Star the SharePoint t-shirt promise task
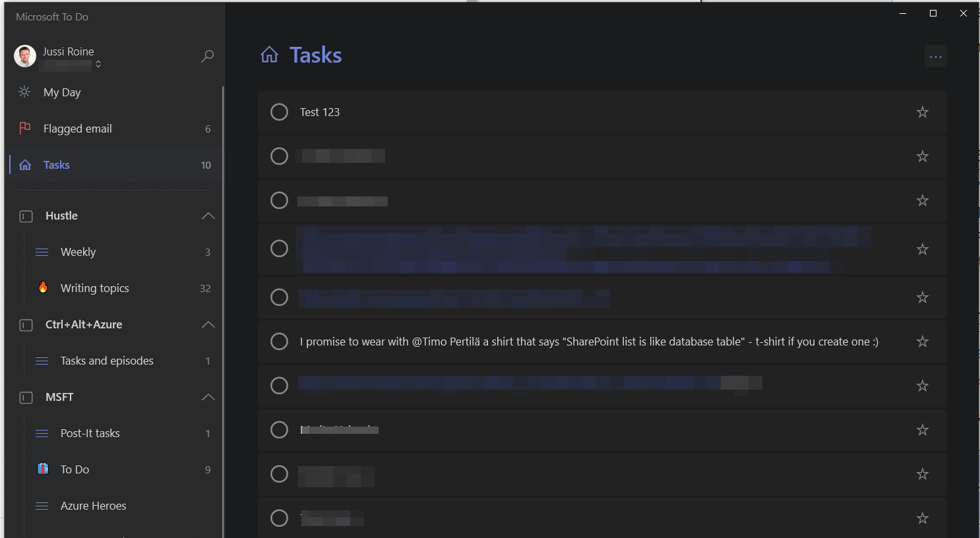 point(922,342)
